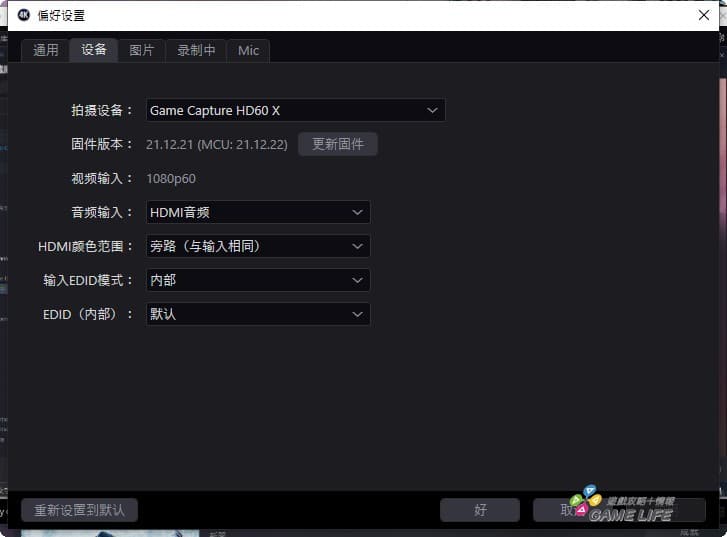Confirm settings with the 好 button
The width and height of the screenshot is (727, 537).
tap(480, 510)
